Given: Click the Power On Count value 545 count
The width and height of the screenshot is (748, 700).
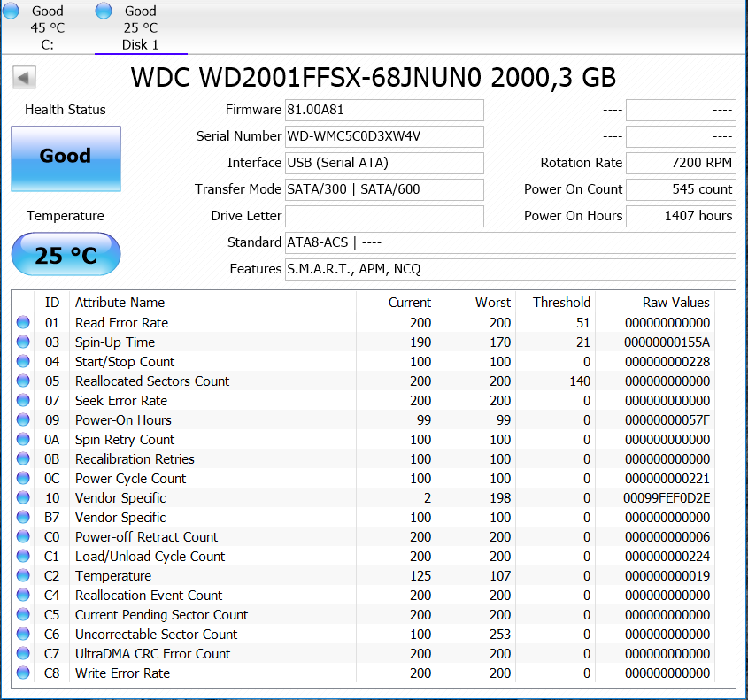Looking at the screenshot, I should click(x=681, y=189).
